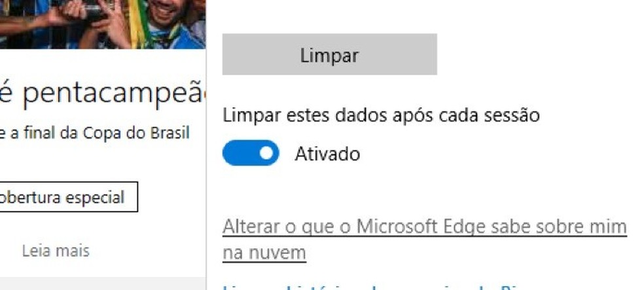
Task: Click the 'Cobertura especial' button
Action: (68, 197)
